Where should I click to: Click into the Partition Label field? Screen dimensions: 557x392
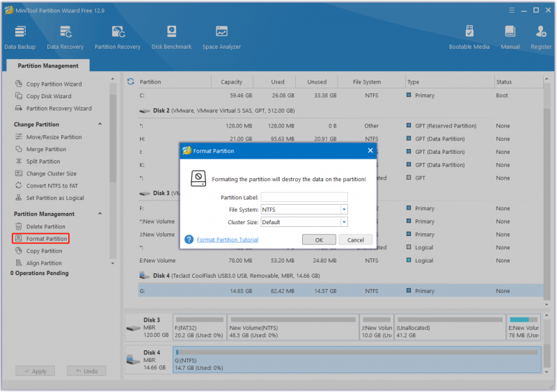[x=304, y=197]
